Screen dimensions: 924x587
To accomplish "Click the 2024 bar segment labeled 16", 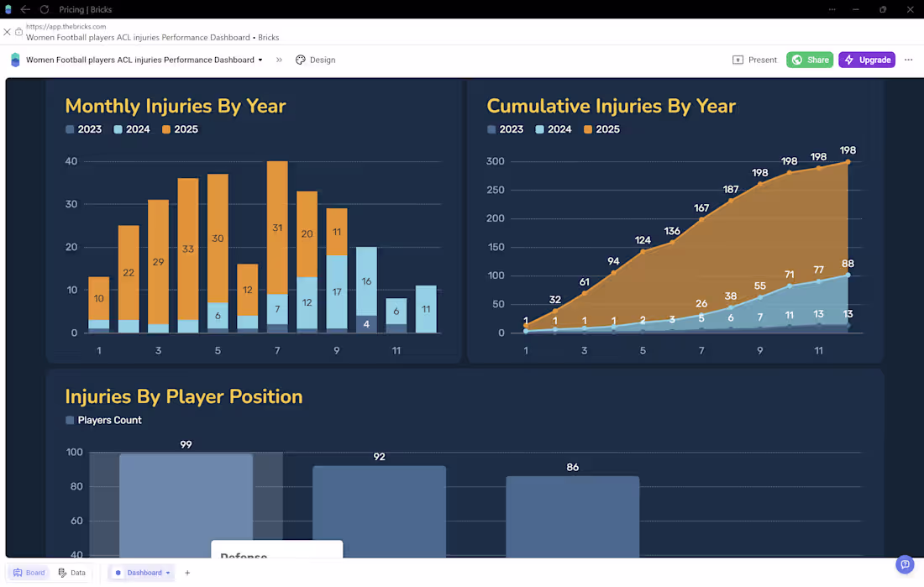I will (366, 281).
